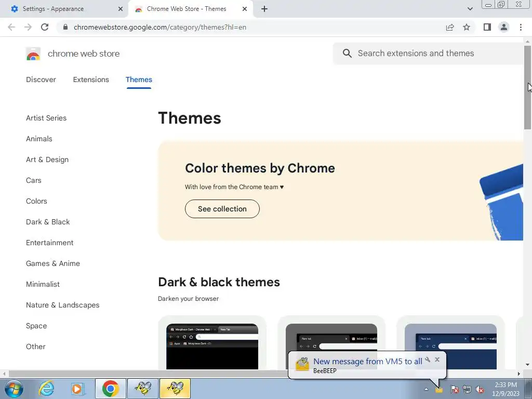Click the BeeBEEP envelope tray icon
Image resolution: width=532 pixels, height=399 pixels.
(x=439, y=390)
